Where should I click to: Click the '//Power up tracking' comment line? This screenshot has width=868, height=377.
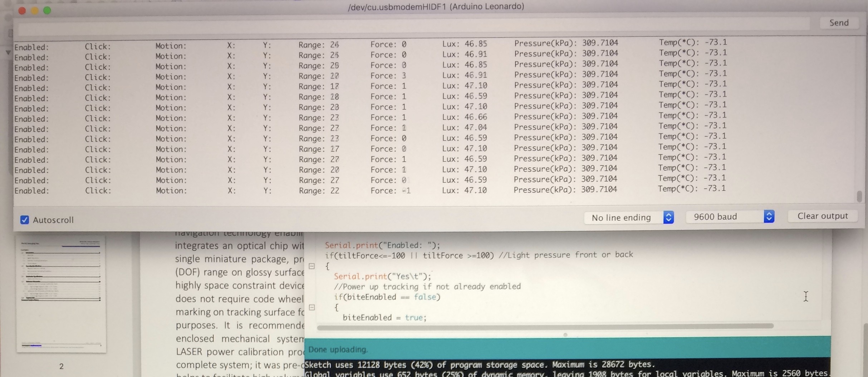(427, 287)
